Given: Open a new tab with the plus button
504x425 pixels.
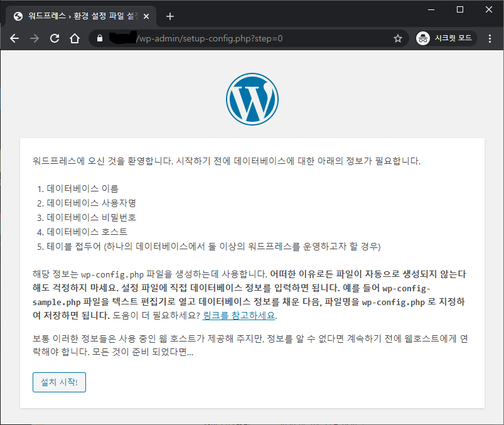Looking at the screenshot, I should (169, 16).
